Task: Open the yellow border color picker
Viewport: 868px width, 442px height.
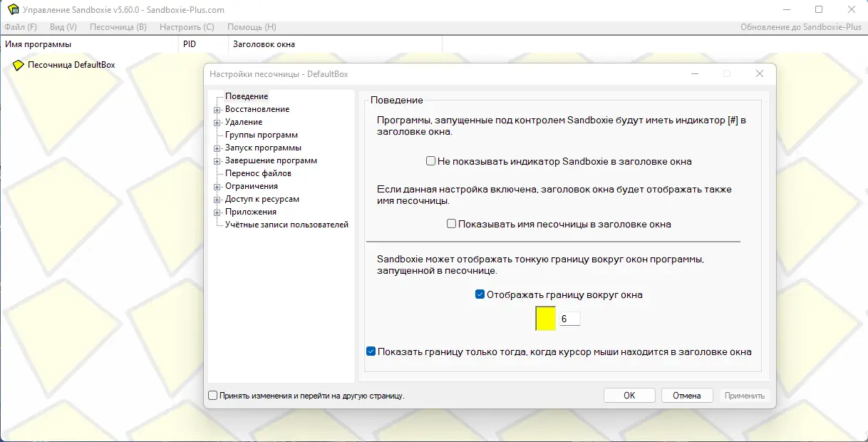Action: click(x=545, y=319)
